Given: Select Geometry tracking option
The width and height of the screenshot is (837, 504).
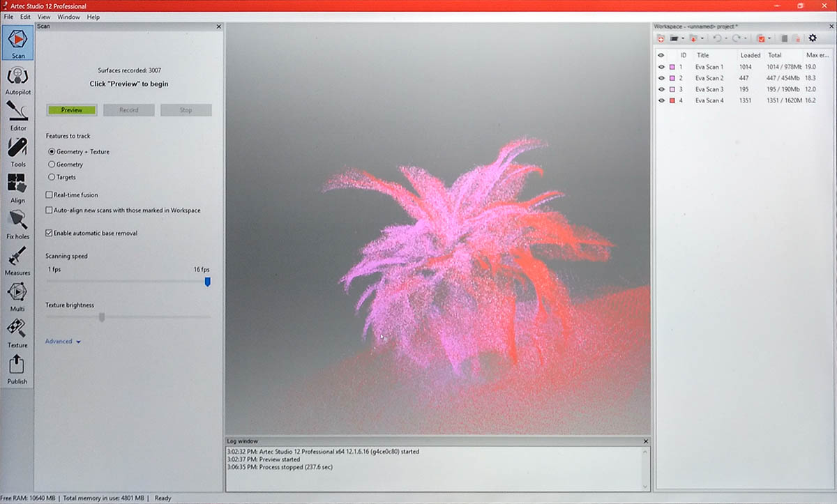Looking at the screenshot, I should point(66,165).
